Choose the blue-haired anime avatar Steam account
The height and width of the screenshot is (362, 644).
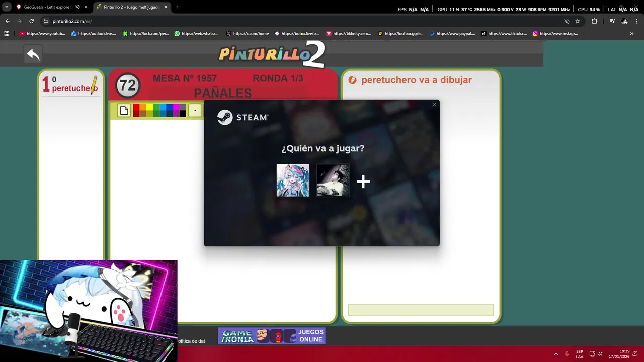[x=293, y=180]
